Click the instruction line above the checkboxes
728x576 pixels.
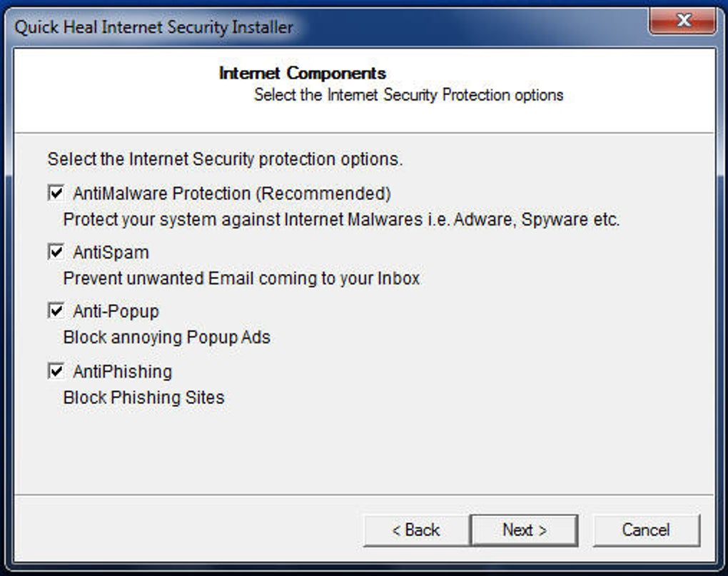coord(225,159)
